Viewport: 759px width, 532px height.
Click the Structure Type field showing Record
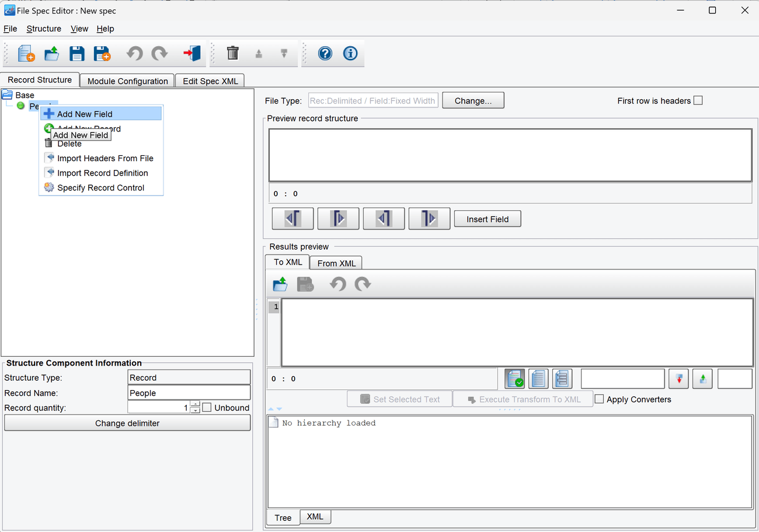[x=189, y=377]
